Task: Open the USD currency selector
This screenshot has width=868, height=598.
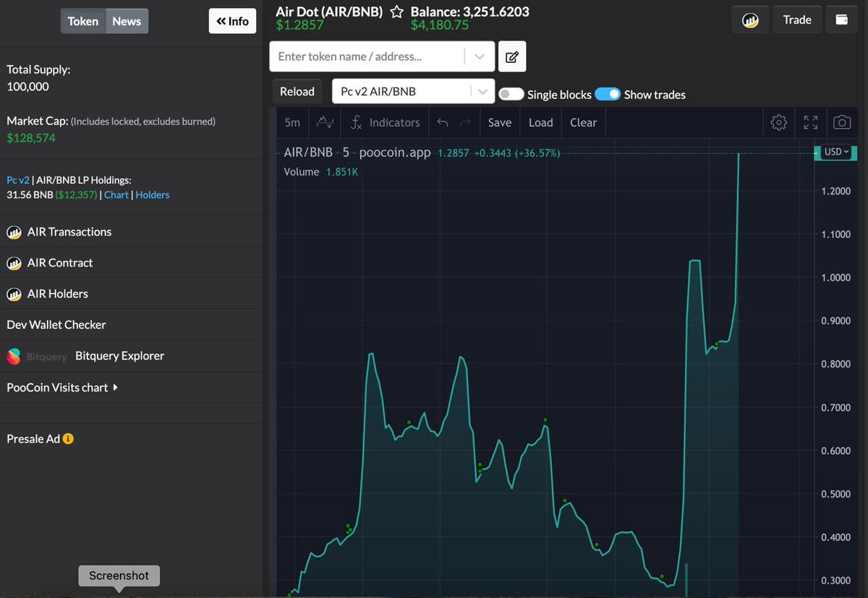Action: pos(837,152)
